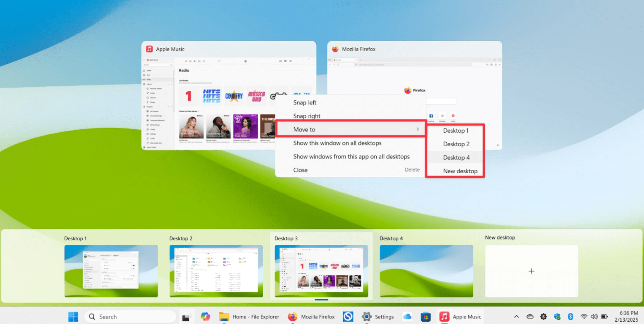The height and width of the screenshot is (324, 644).
Task: Expand the Move to submenu arrow
Action: pyautogui.click(x=418, y=130)
